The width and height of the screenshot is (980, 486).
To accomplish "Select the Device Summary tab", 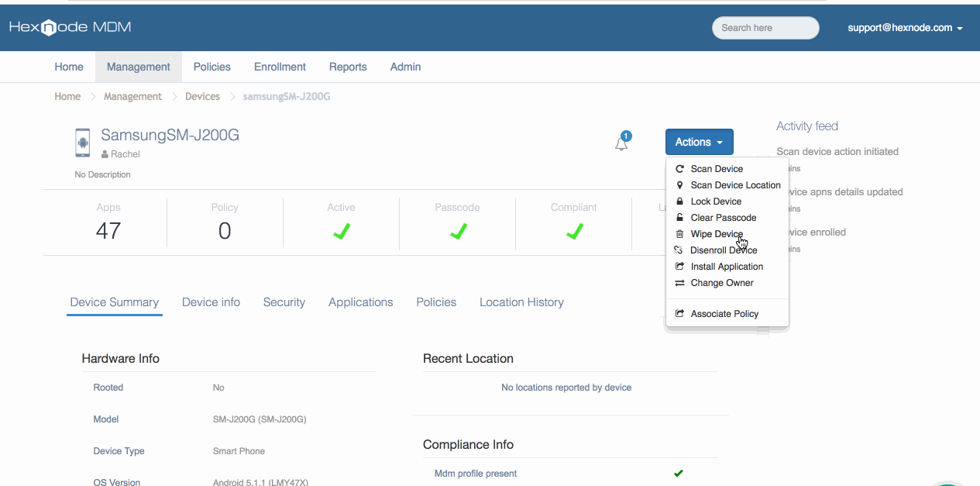I will tap(115, 302).
